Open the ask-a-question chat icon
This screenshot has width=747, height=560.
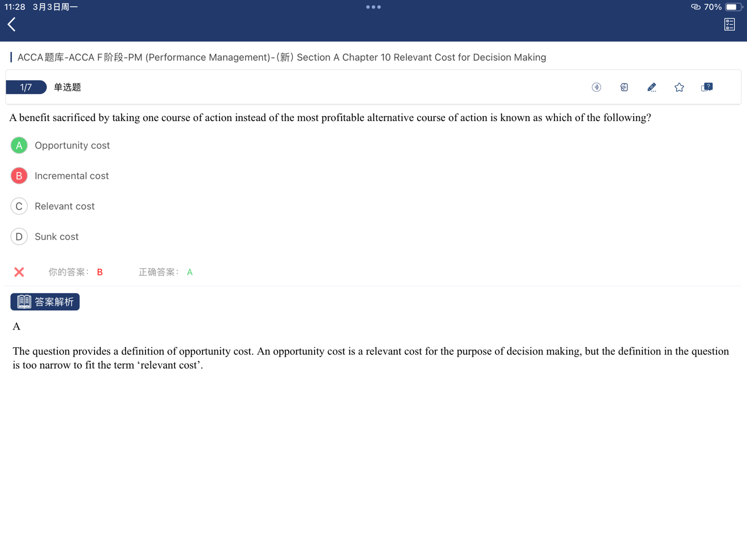click(707, 87)
